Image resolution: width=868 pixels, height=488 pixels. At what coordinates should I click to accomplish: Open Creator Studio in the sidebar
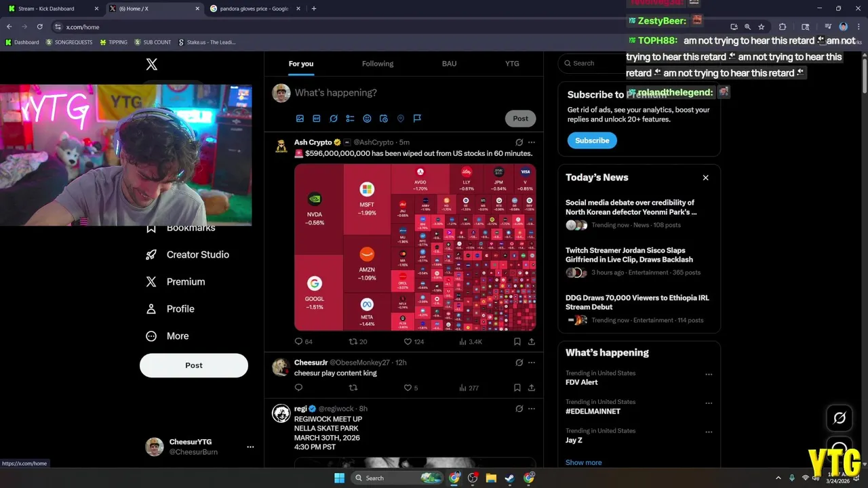coord(188,255)
